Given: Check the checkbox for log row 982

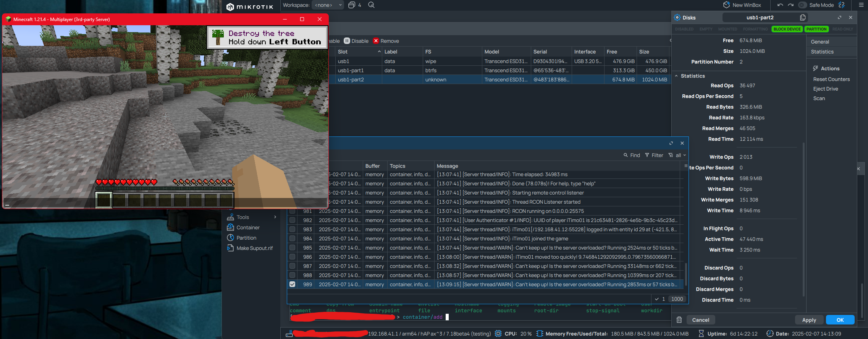Looking at the screenshot, I should tap(293, 220).
